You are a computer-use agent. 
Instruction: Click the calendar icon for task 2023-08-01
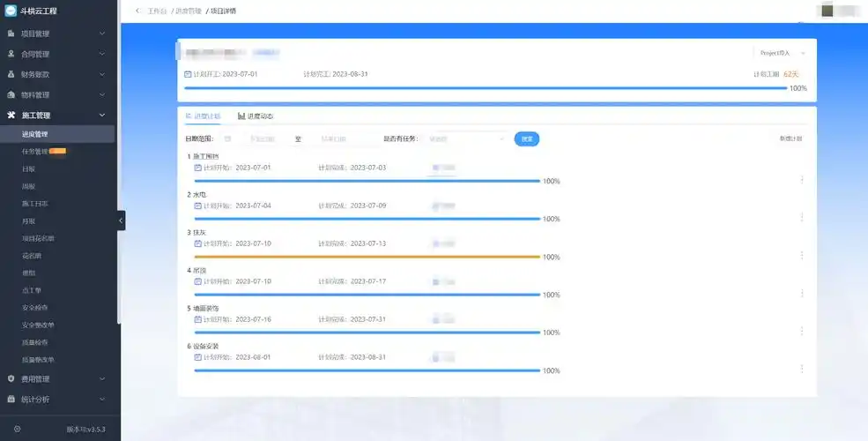pyautogui.click(x=198, y=357)
